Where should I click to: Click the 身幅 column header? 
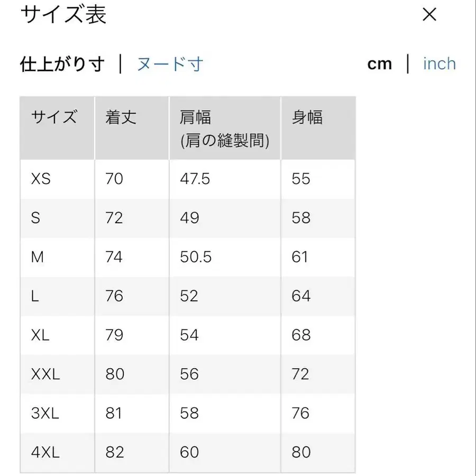click(307, 117)
